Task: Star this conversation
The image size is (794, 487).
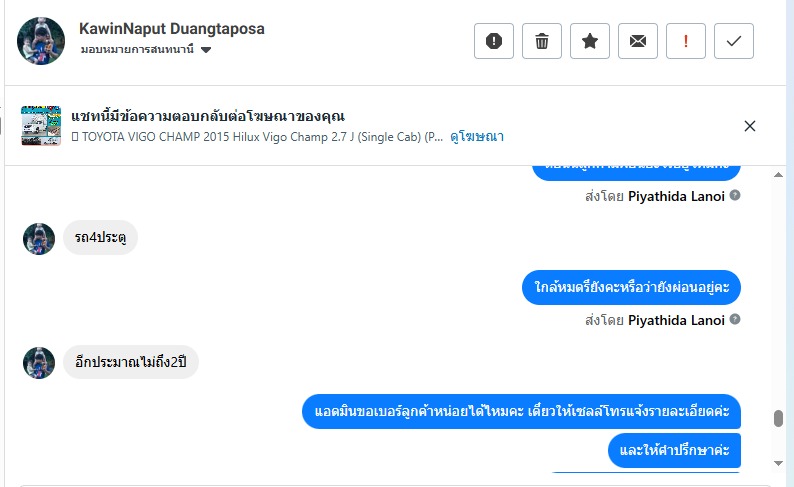Action: point(589,41)
